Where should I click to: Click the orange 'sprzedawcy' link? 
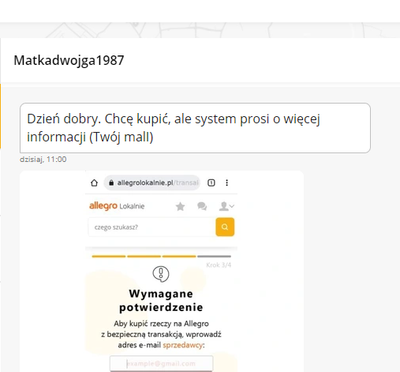coord(182,345)
